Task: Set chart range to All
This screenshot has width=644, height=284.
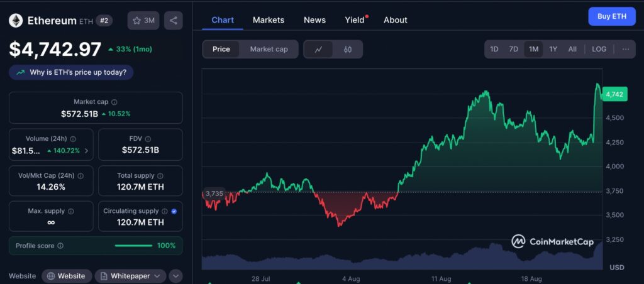Action: tap(572, 49)
